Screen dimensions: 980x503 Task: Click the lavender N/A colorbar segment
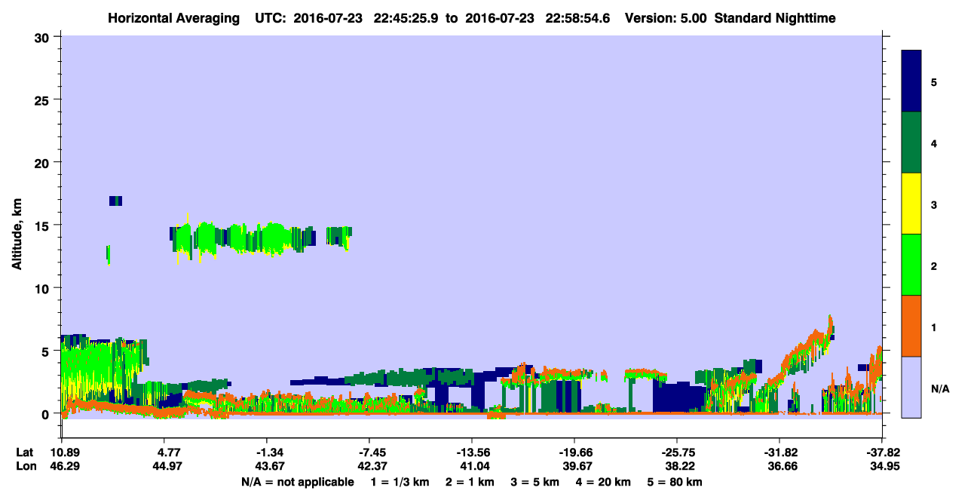911,387
